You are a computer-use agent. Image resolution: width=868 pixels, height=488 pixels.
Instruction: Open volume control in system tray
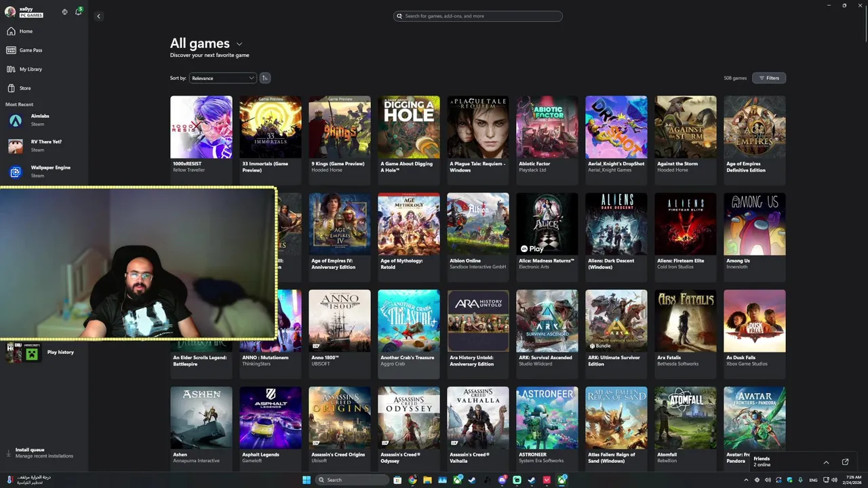tap(768, 480)
